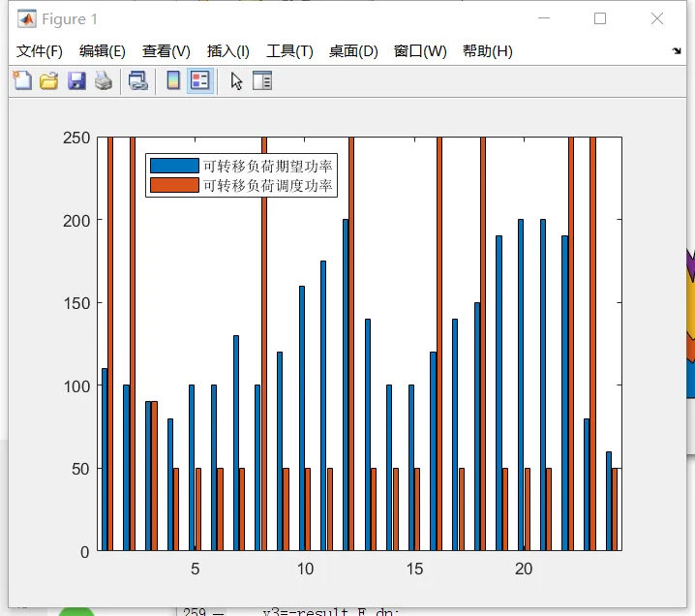The width and height of the screenshot is (695, 616).
Task: Open the 插入(I) menu
Action: click(228, 51)
